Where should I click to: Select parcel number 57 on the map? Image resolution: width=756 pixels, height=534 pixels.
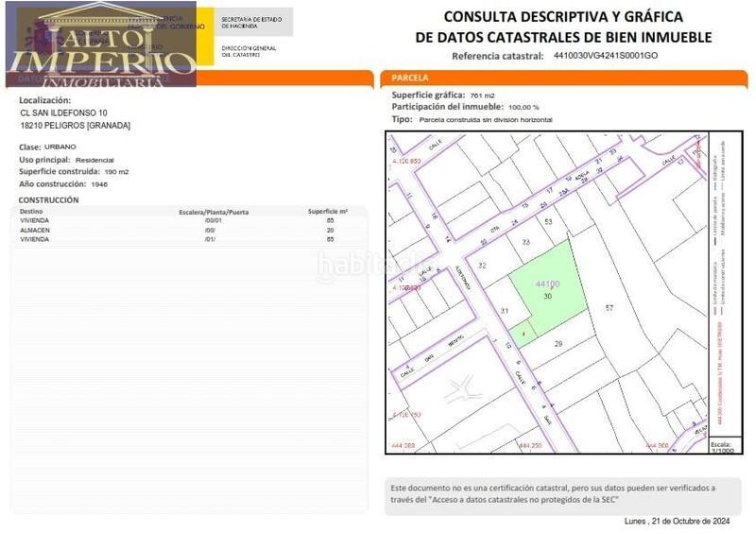click(610, 309)
